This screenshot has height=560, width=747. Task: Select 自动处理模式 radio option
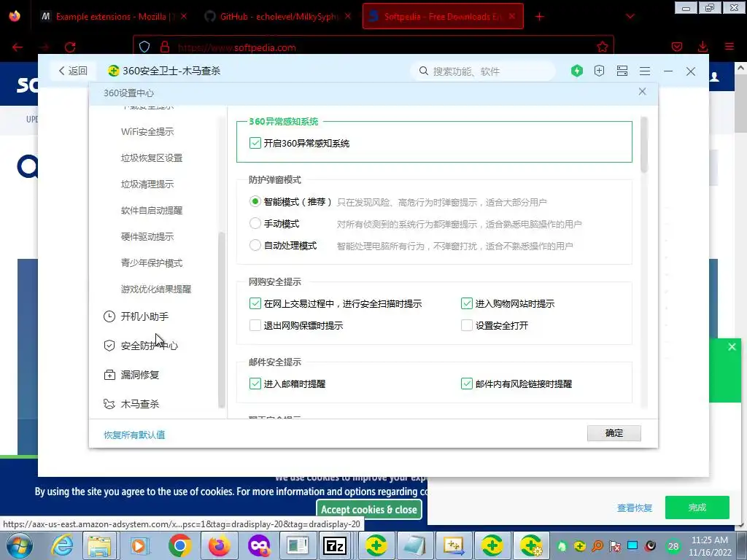click(x=255, y=245)
